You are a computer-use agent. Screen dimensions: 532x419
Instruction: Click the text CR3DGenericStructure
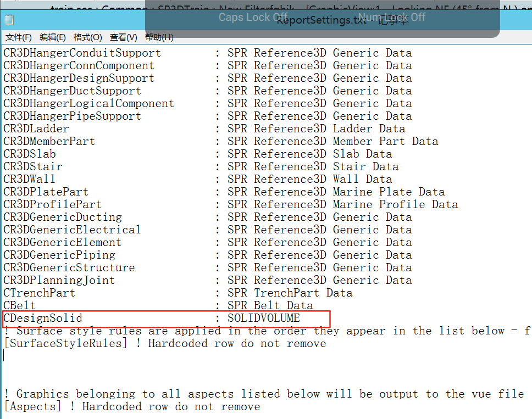69,268
